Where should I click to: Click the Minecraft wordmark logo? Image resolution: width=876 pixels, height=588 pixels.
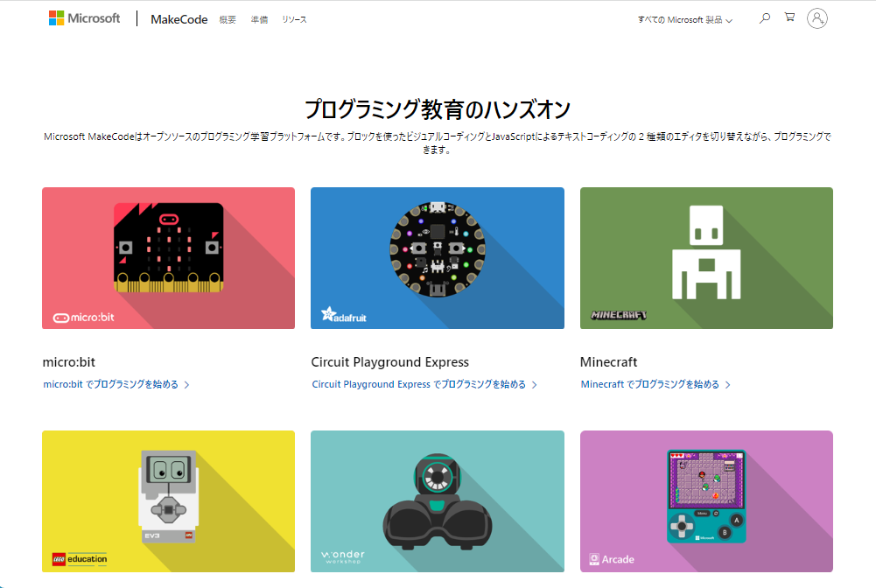619,315
